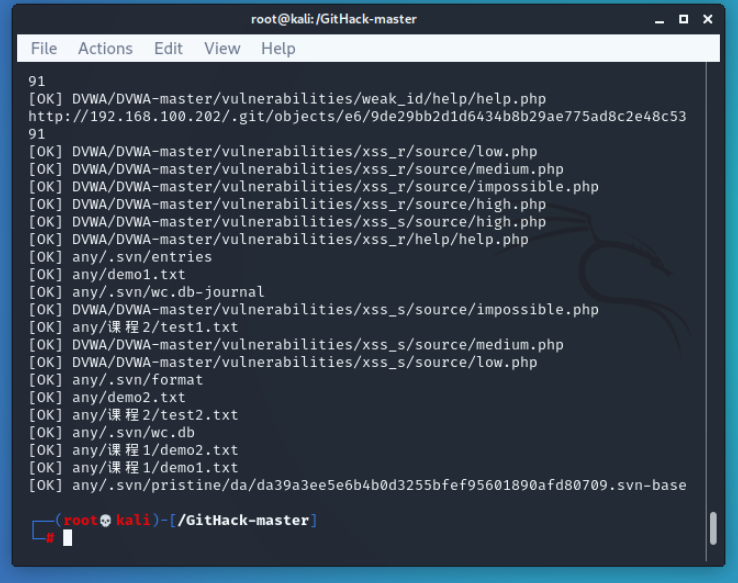Click the xss_r/source/medium.php line
Viewport: 738px width, 583px height.
tap(296, 169)
